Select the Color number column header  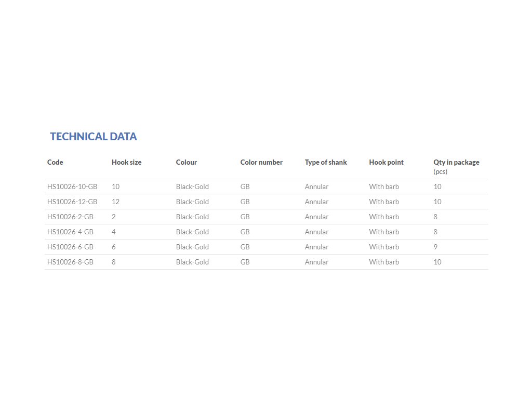[x=261, y=162]
